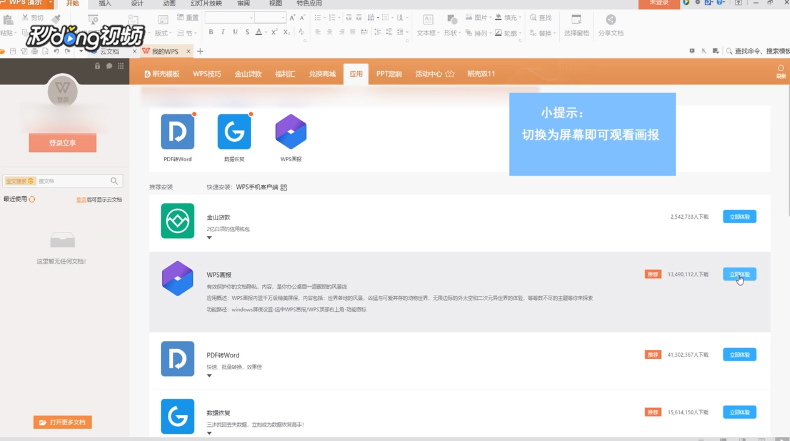The width and height of the screenshot is (790, 441).
Task: Click the 刷新 refresh icon at right of orange bar
Action: click(x=781, y=71)
